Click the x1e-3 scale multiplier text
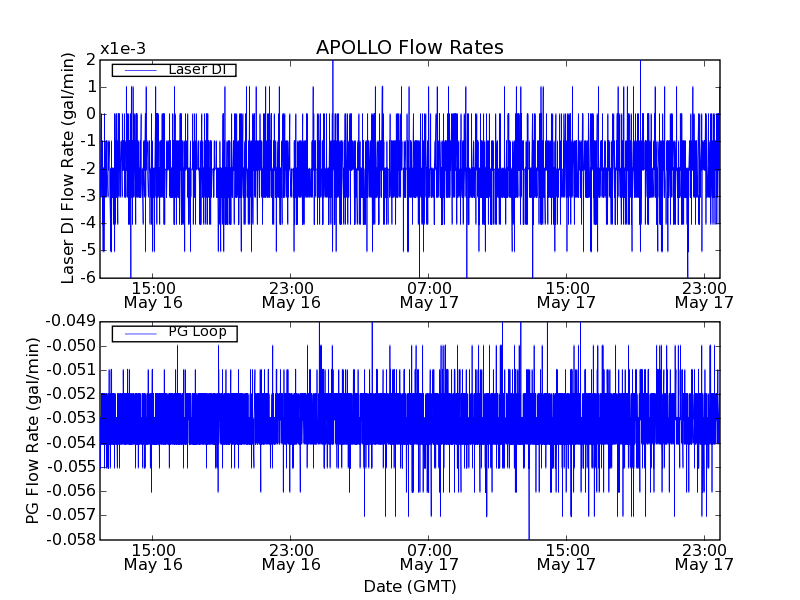 click(123, 49)
